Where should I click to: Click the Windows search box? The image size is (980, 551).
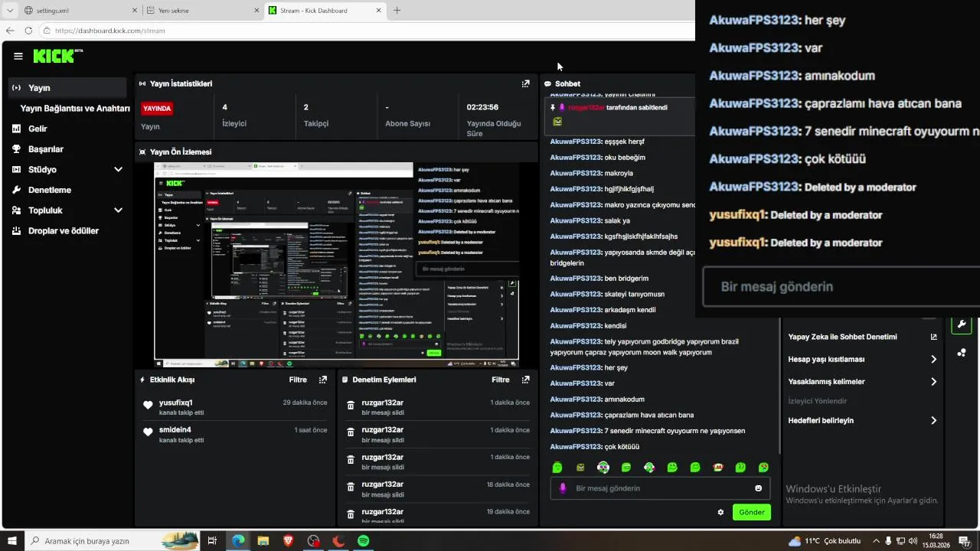click(x=111, y=541)
